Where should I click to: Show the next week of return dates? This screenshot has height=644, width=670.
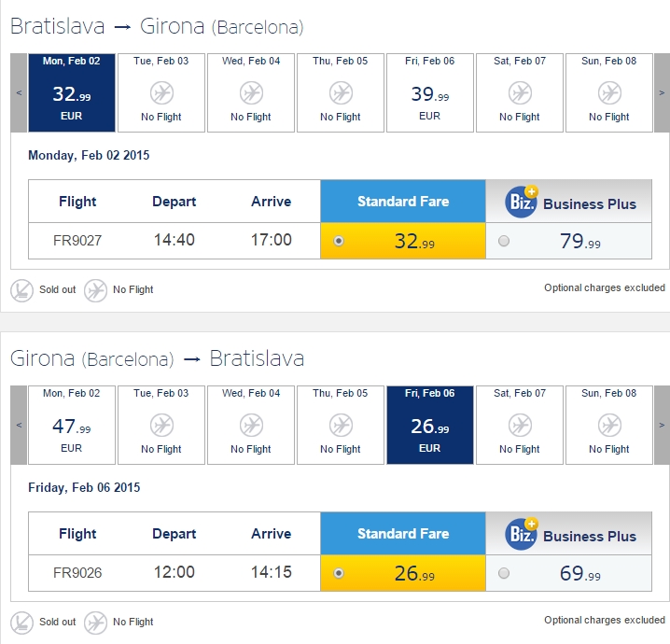(662, 425)
